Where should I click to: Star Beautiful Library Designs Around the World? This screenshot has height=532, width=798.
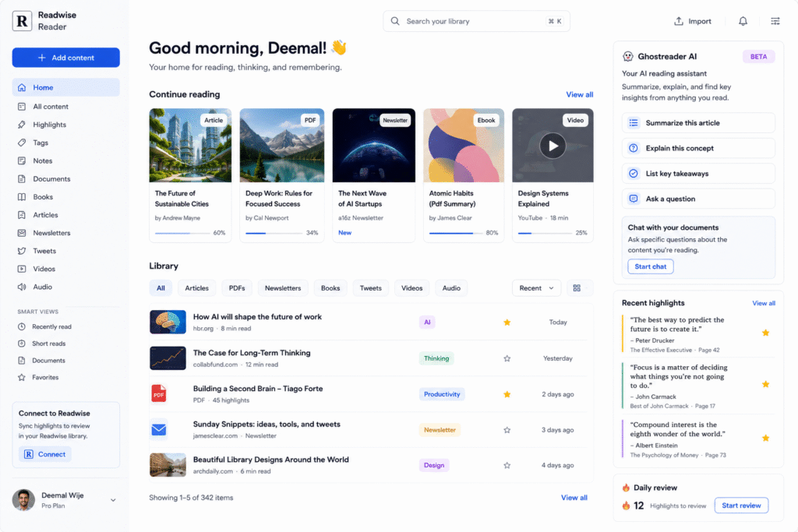(507, 465)
